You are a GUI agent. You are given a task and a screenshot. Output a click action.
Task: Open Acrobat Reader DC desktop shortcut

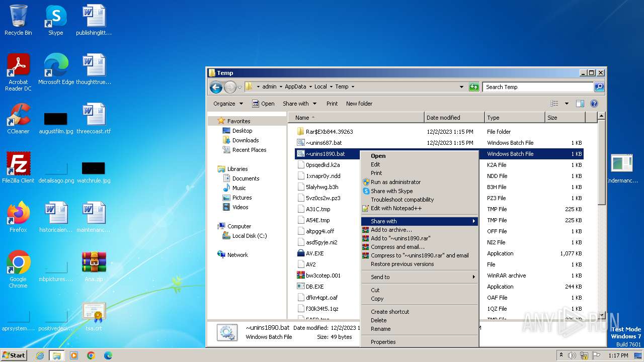18,72
